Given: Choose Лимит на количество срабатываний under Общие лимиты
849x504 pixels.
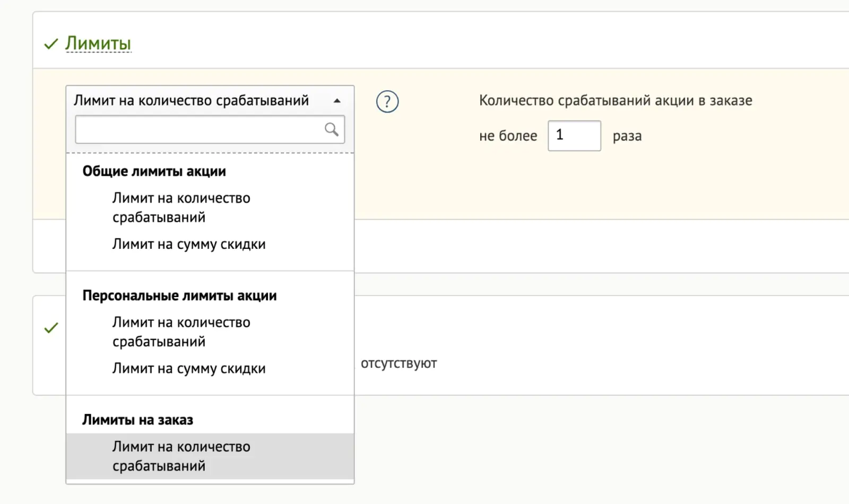Looking at the screenshot, I should 210,207.
